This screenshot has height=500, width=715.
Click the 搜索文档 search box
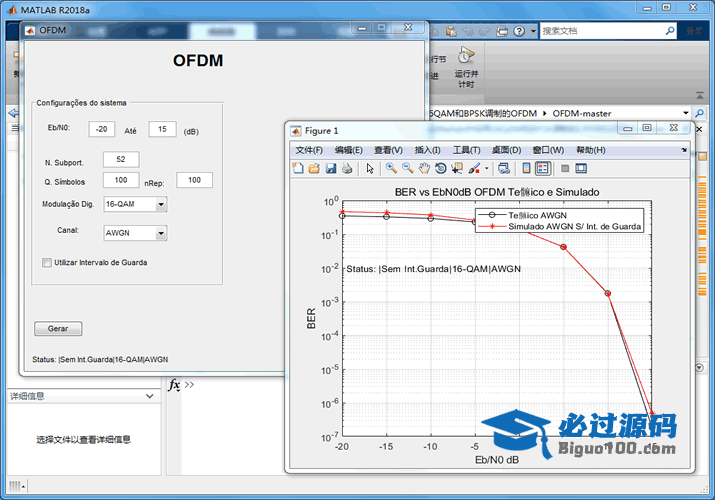(606, 31)
